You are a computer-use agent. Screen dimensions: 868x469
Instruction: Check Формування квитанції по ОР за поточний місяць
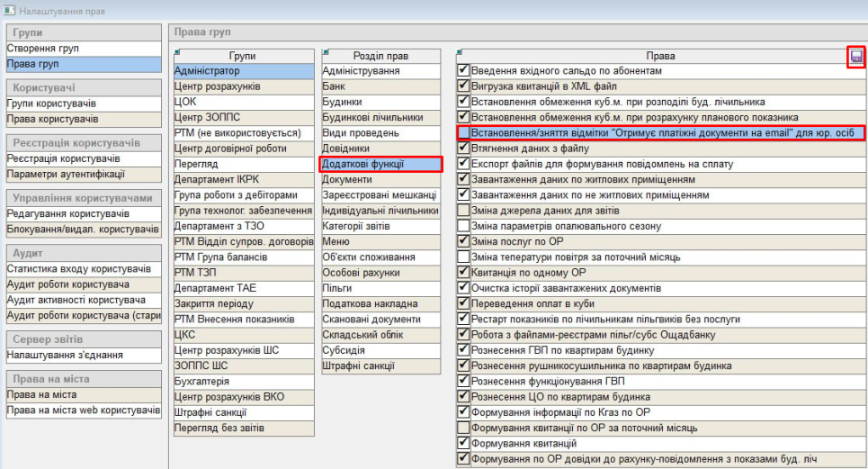(x=464, y=428)
